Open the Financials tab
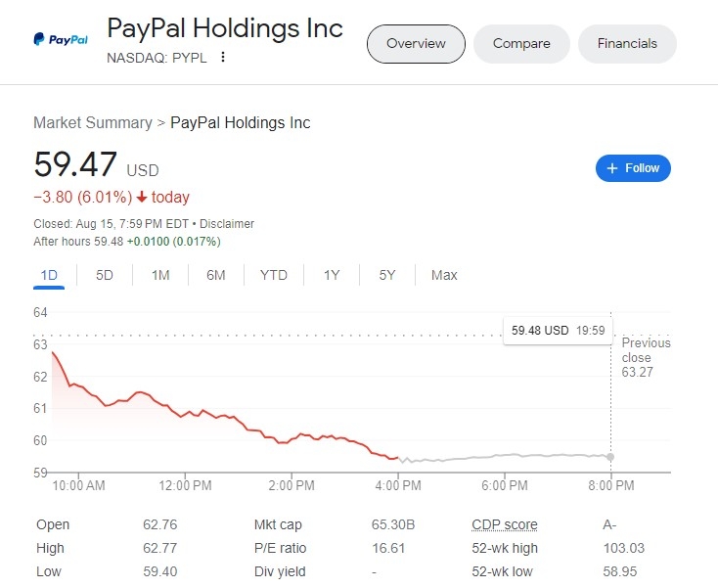The image size is (718, 588). [x=627, y=44]
